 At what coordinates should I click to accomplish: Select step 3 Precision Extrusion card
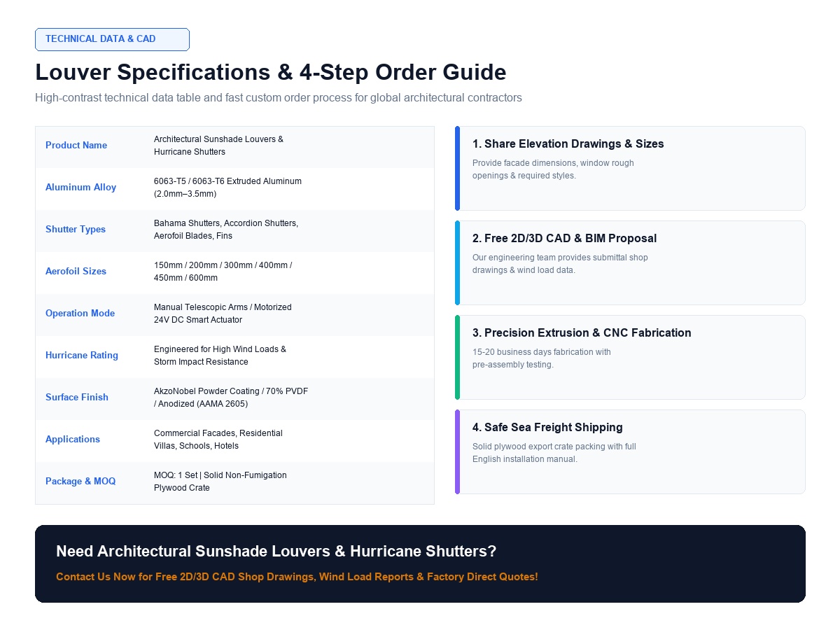pyautogui.click(x=630, y=357)
